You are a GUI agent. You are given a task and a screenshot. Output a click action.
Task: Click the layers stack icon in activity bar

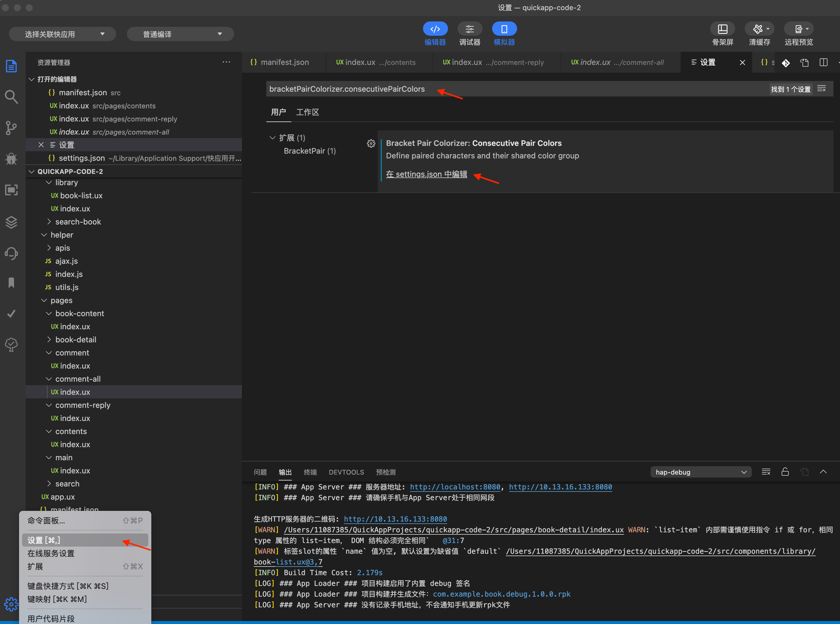tap(11, 222)
